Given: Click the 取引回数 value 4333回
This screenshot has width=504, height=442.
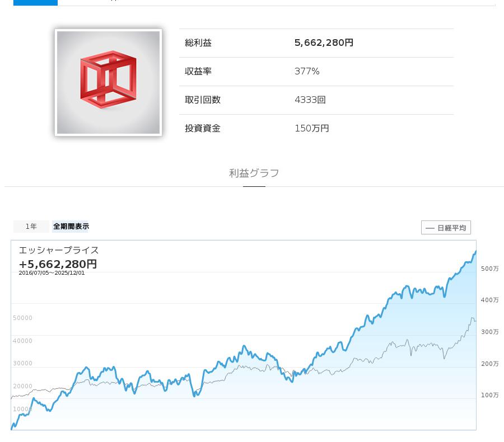Looking at the screenshot, I should 310,100.
